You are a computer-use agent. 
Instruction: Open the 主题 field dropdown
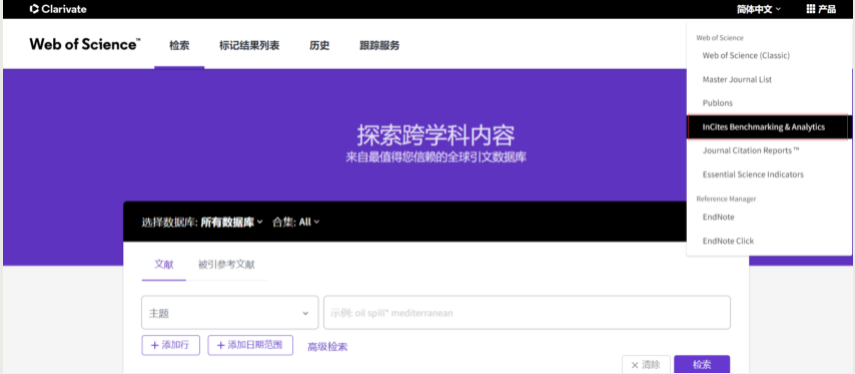pyautogui.click(x=230, y=313)
